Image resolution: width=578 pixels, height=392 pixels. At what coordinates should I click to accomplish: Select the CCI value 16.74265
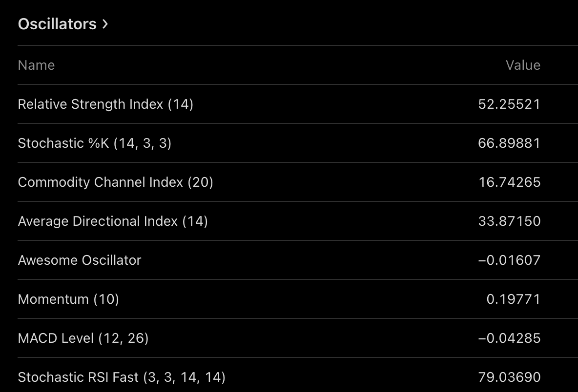(509, 182)
